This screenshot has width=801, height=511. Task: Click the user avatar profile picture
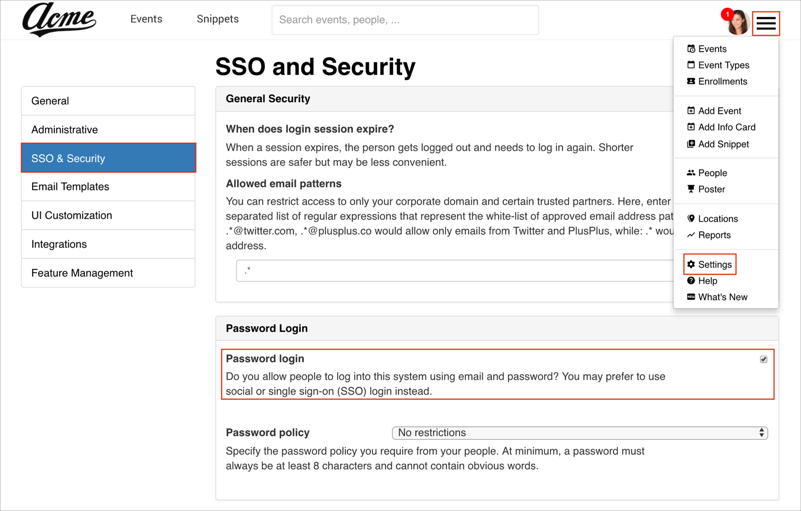tap(738, 24)
